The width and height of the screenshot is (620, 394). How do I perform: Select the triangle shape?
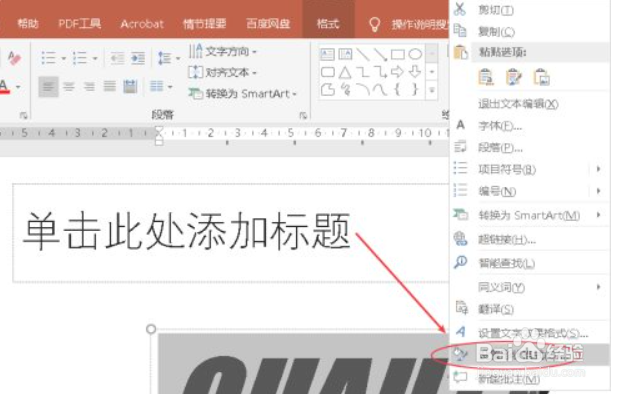coord(345,72)
